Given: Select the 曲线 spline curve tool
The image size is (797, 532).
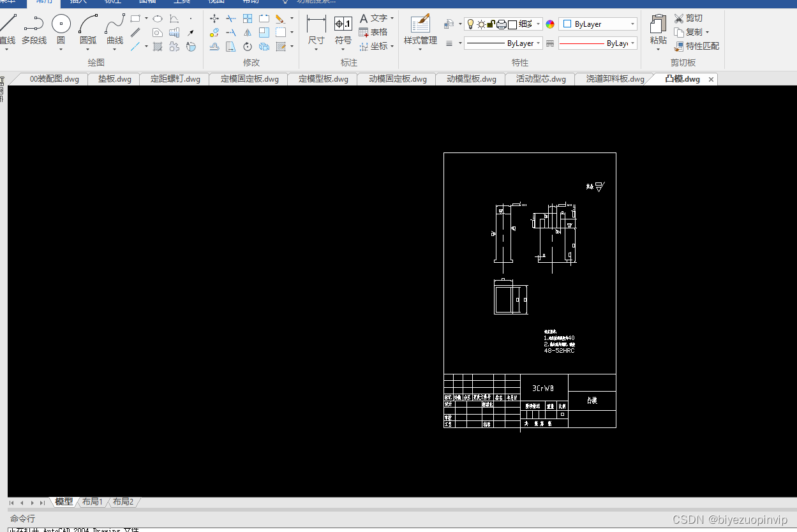Looking at the screenshot, I should click(115, 30).
